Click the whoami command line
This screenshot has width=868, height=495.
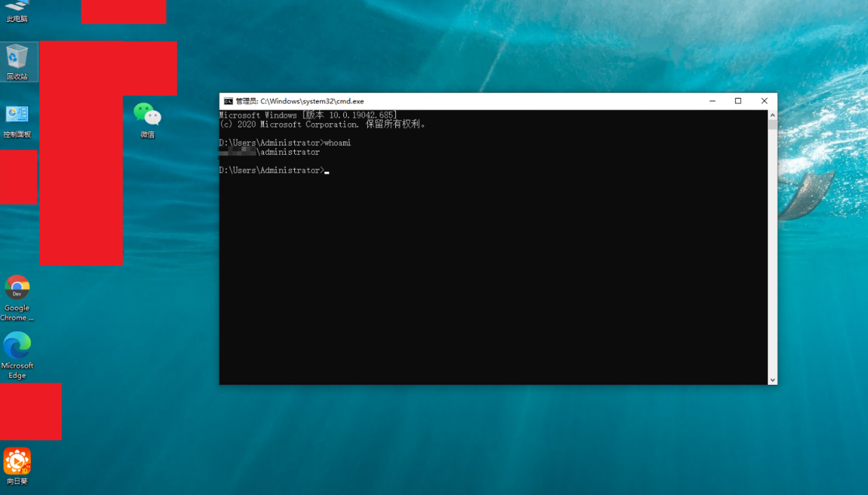tap(285, 143)
